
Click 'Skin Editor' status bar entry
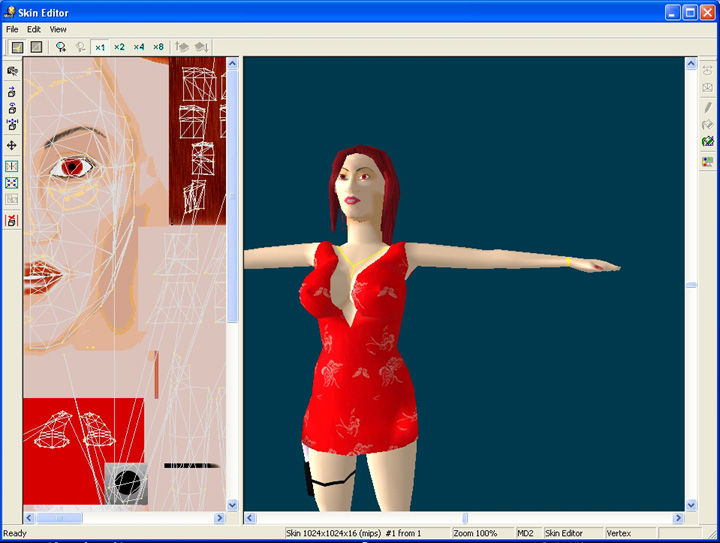click(x=563, y=533)
